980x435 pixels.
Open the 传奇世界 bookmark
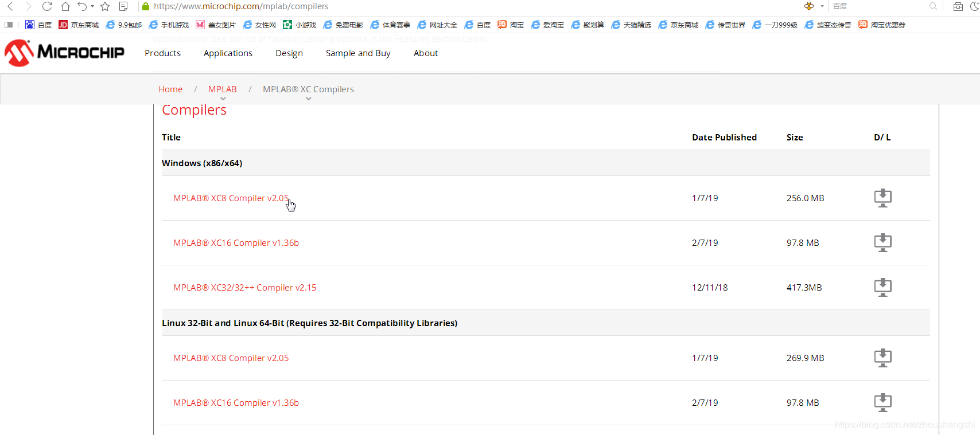[725, 25]
